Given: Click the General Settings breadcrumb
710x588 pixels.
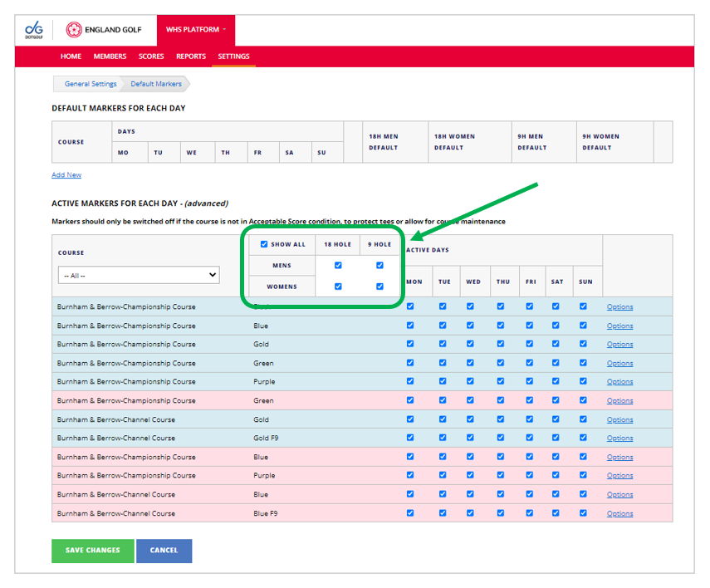Looking at the screenshot, I should [x=91, y=84].
